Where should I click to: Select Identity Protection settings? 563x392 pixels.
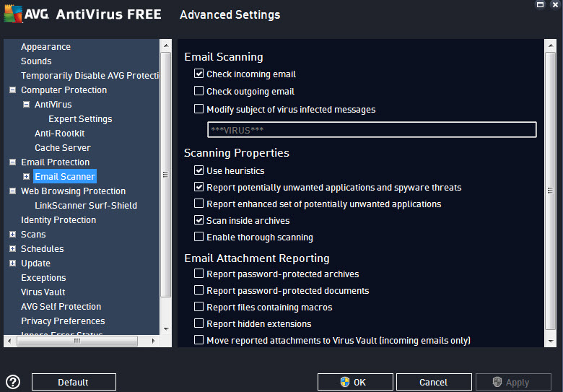click(58, 220)
